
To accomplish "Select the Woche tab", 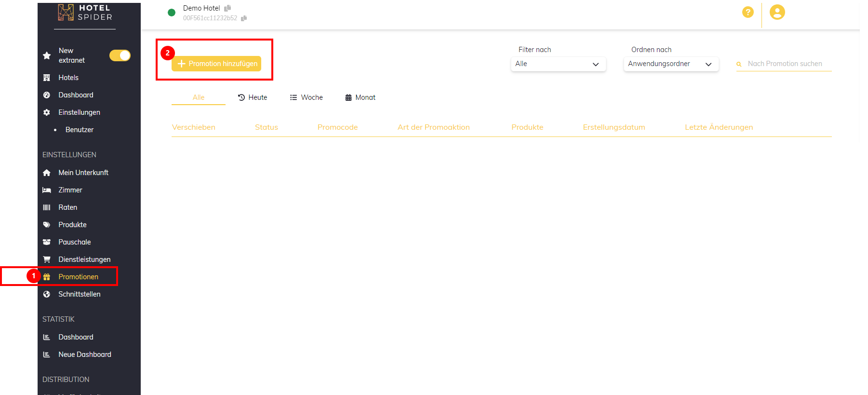I will (x=307, y=97).
